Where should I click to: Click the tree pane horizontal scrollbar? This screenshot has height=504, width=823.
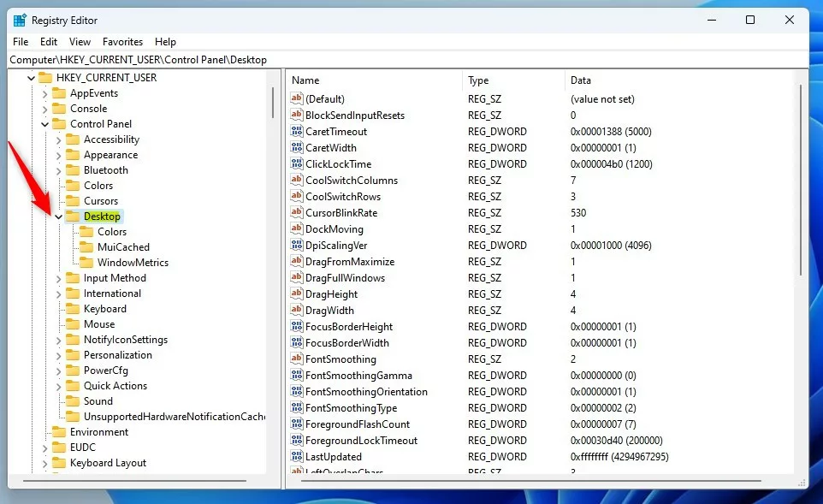134,480
